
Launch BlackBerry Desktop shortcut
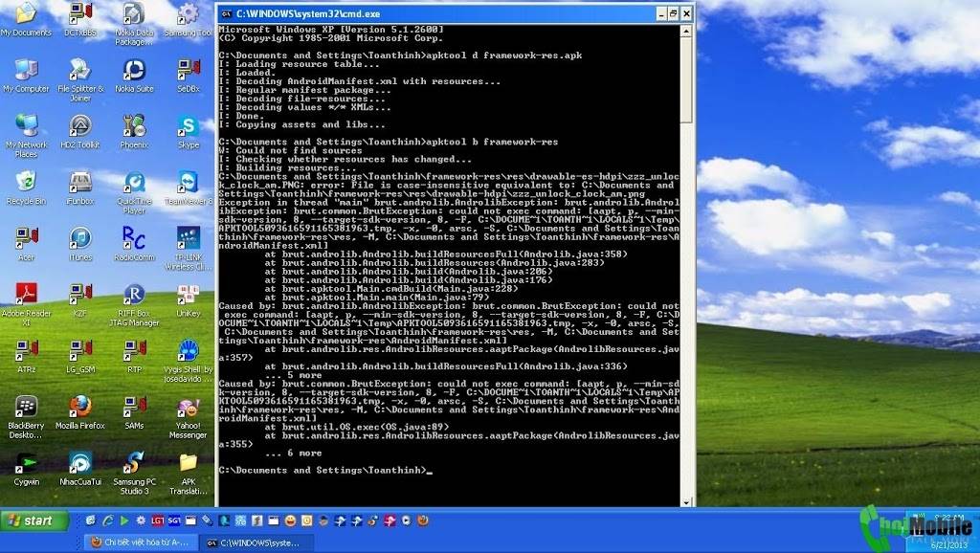[x=26, y=417]
